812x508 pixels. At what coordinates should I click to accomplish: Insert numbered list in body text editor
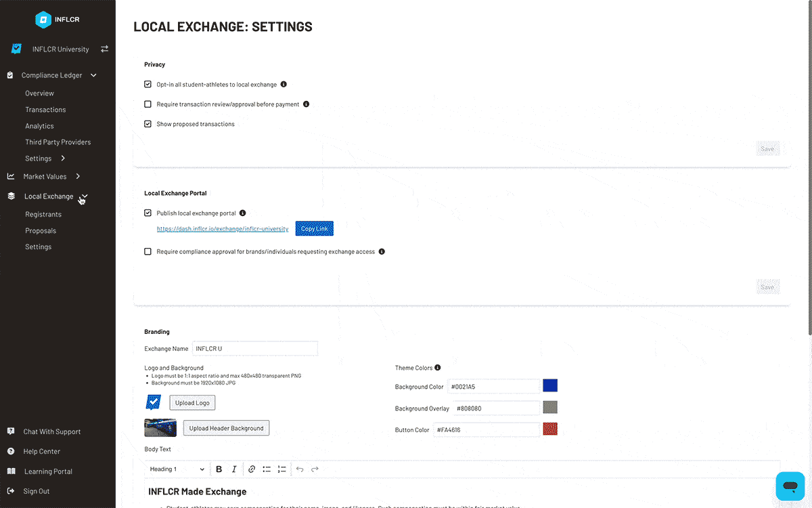282,469
